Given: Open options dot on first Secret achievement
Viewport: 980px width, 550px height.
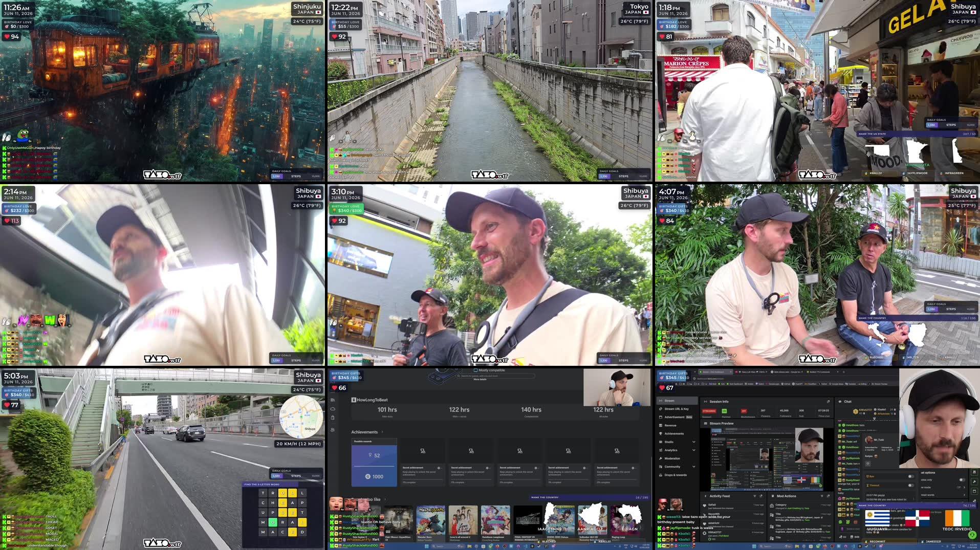Looking at the screenshot, I should 439,468.
